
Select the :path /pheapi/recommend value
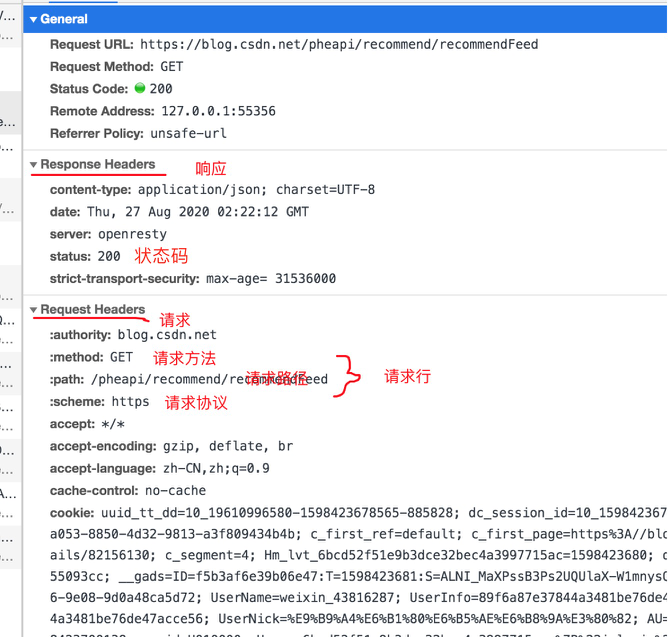[x=210, y=379]
